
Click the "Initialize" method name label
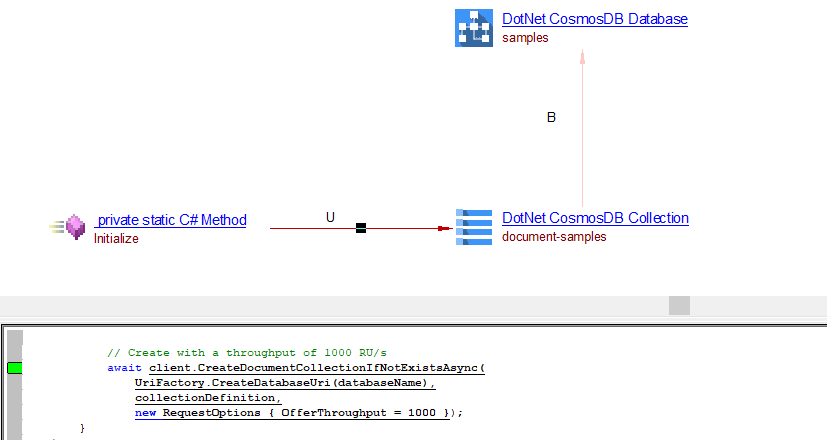click(x=116, y=239)
